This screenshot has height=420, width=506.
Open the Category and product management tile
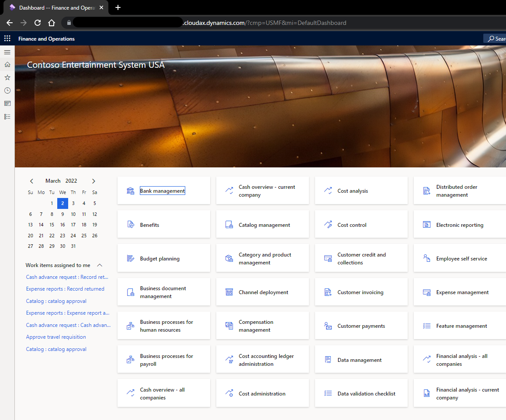[x=262, y=258]
